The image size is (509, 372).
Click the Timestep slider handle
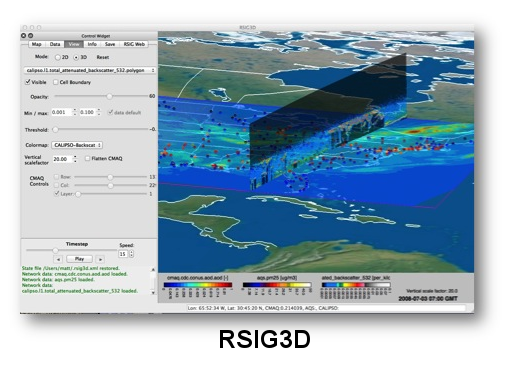tap(56, 250)
